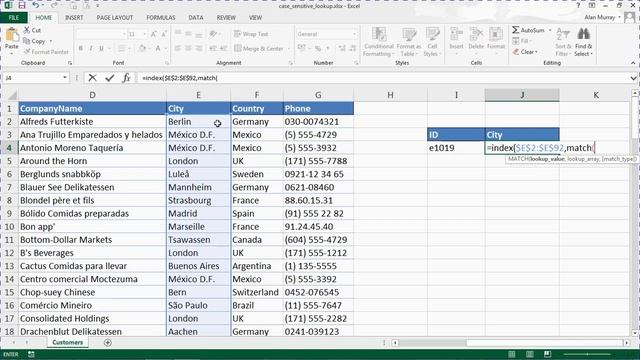Image resolution: width=640 pixels, height=360 pixels.
Task: Click the horizontal scrollbar thumb
Action: tap(432, 343)
